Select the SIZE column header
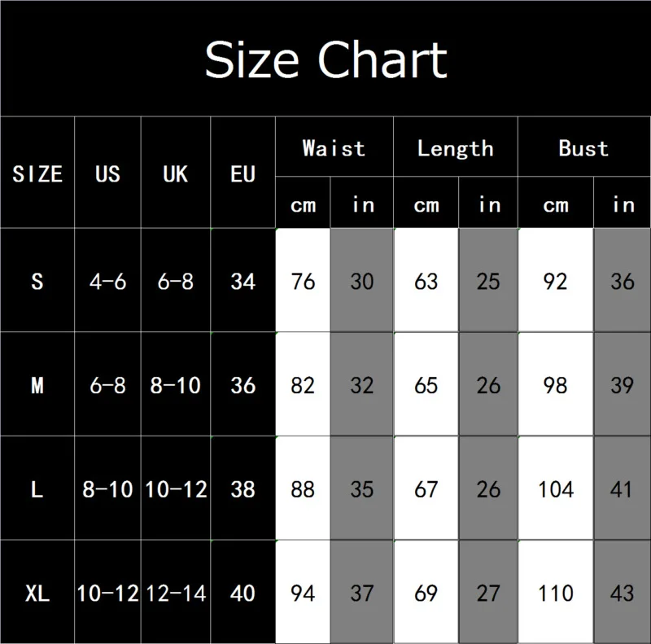 pyautogui.click(x=37, y=173)
